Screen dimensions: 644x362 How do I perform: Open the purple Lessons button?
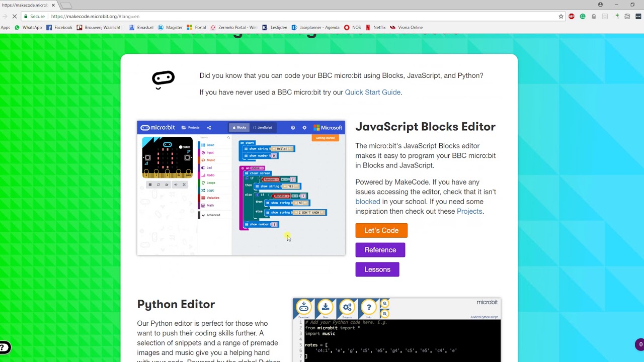[377, 269]
